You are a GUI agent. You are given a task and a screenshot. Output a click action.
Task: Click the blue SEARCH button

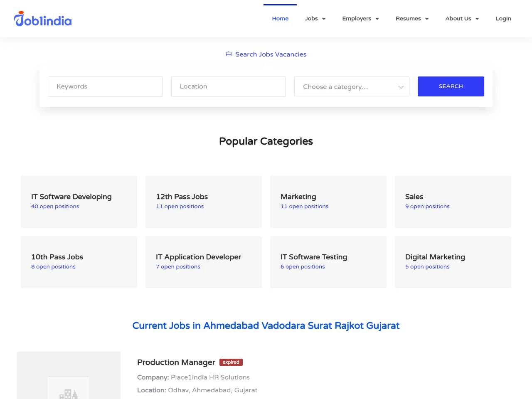(x=451, y=86)
